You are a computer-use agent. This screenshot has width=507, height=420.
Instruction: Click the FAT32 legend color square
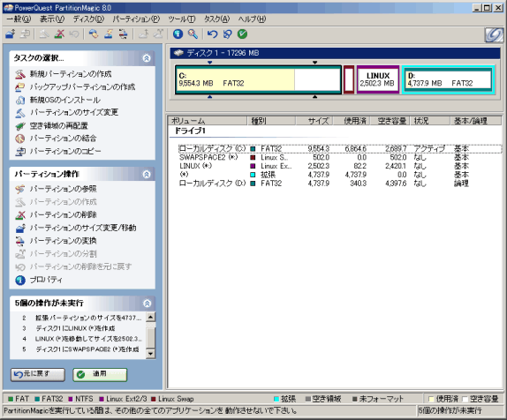(36, 400)
